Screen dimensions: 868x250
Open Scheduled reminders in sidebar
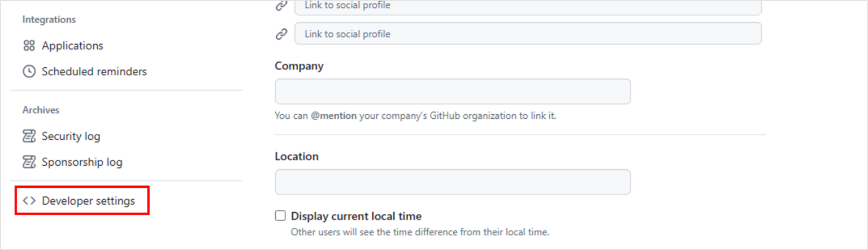coord(94,71)
